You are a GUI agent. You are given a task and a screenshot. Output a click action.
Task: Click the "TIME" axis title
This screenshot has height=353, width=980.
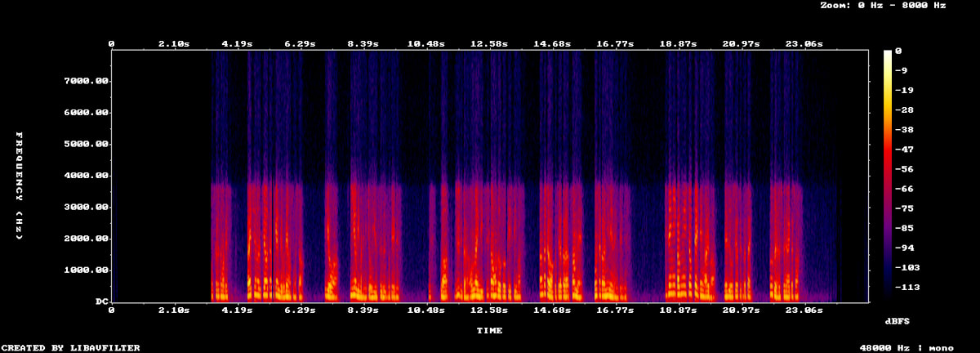click(x=490, y=331)
